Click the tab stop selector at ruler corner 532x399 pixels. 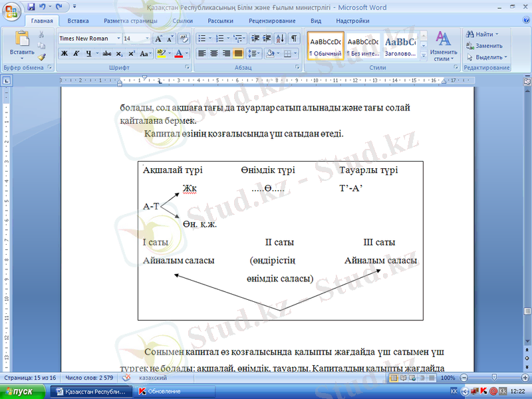click(7, 80)
